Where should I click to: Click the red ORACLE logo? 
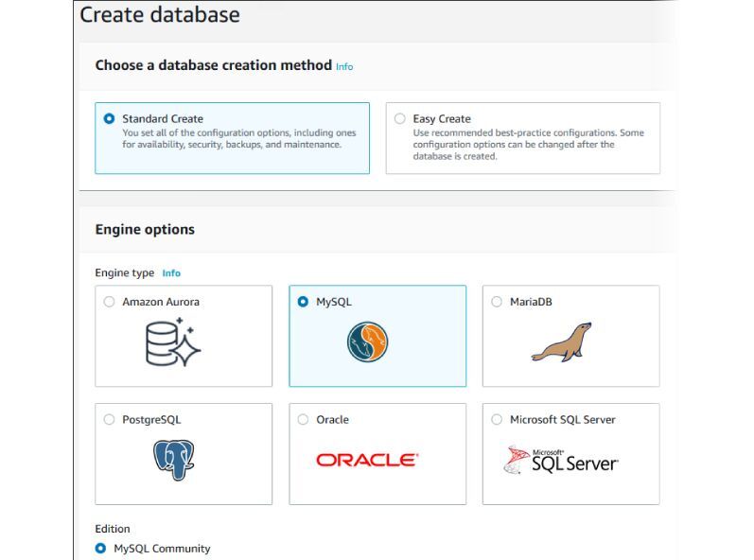(x=367, y=460)
